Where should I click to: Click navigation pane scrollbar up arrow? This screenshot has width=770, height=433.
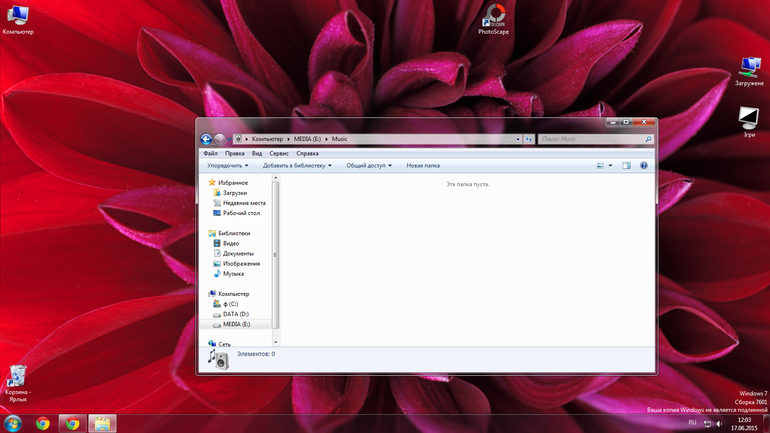point(275,178)
